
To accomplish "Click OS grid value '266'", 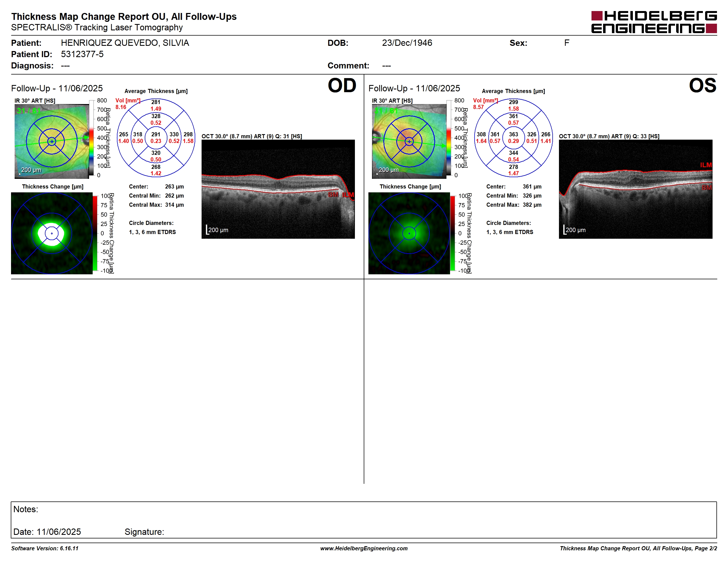I will click(x=546, y=134).
